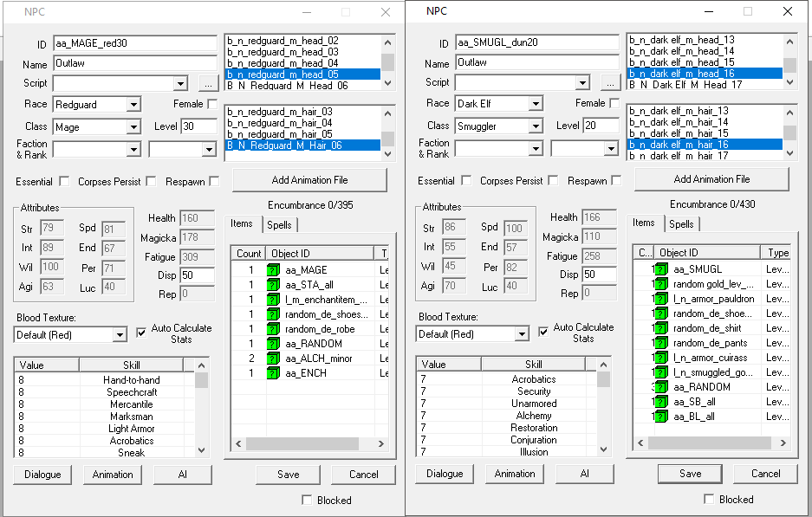The image size is (812, 517).
Task: Click aa_STA_all item icon in left window
Action: pyautogui.click(x=273, y=285)
